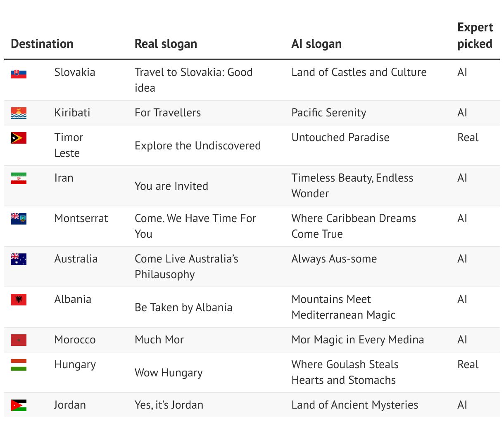Click the Timor Leste flag icon
This screenshot has width=504, height=421.
pyautogui.click(x=19, y=138)
